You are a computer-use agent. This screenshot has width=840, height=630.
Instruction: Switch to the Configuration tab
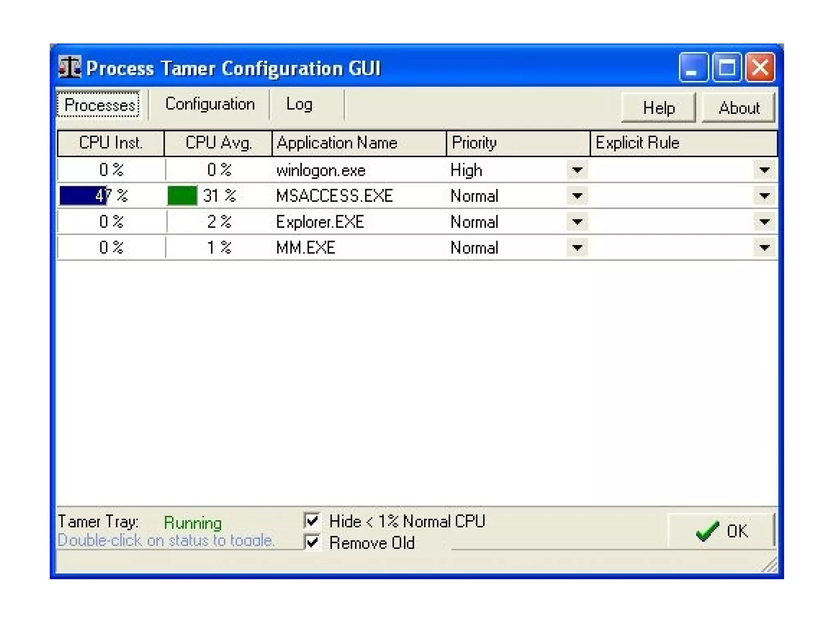pyautogui.click(x=210, y=104)
